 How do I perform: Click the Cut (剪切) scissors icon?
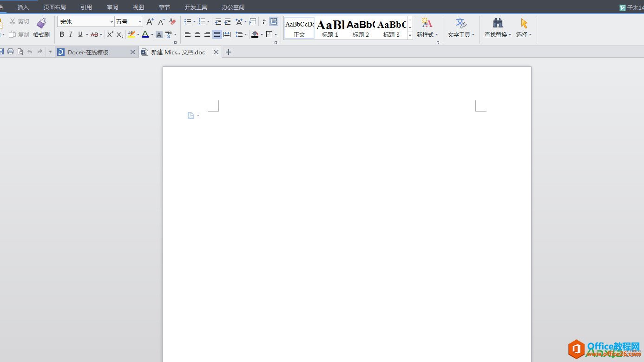pyautogui.click(x=13, y=21)
